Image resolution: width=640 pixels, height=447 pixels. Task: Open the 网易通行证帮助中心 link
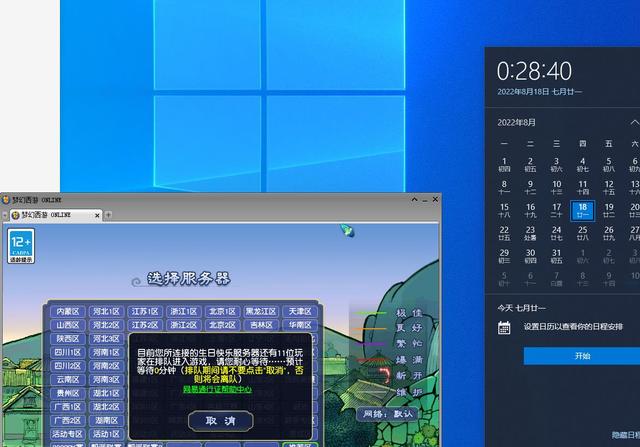coord(217,389)
